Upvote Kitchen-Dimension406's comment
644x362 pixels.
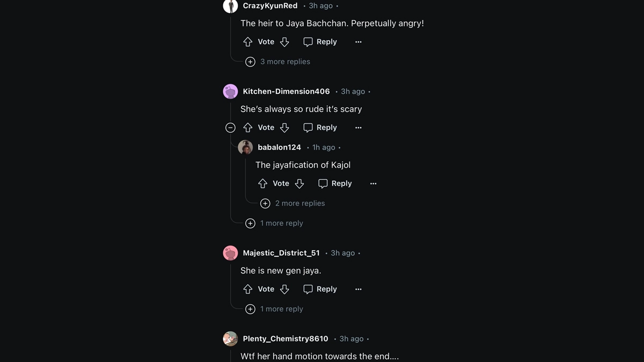248,128
